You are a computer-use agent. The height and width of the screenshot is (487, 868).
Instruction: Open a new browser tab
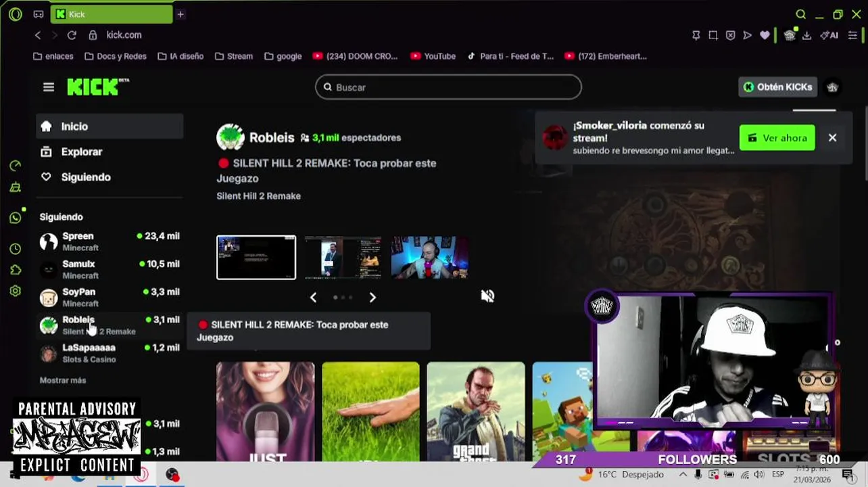click(x=180, y=14)
